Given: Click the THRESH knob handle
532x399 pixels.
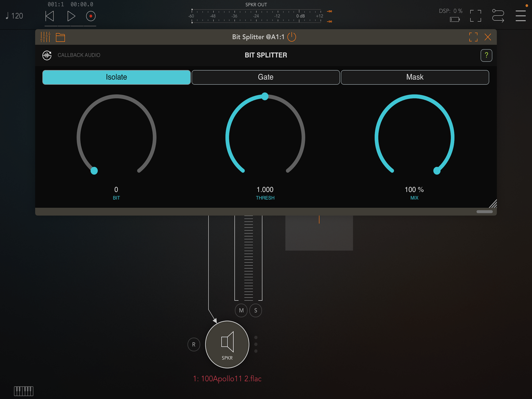Looking at the screenshot, I should pyautogui.click(x=265, y=96).
